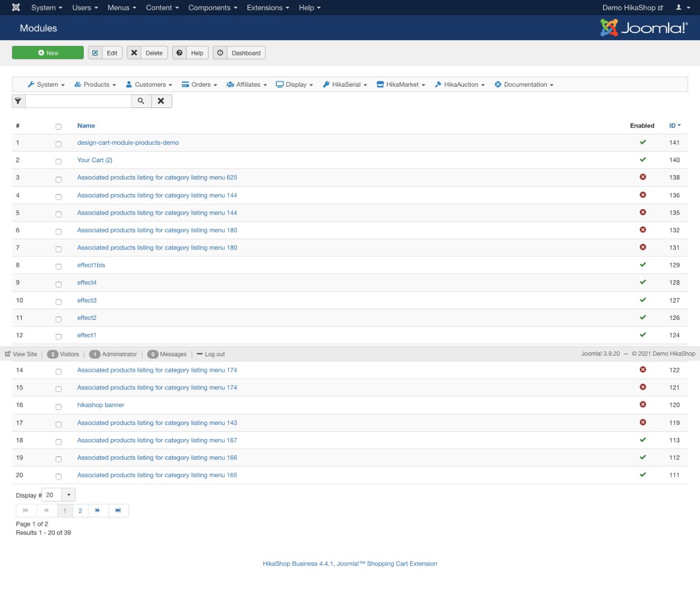Expand the Products dropdown menu
700x604 pixels.
pos(95,85)
